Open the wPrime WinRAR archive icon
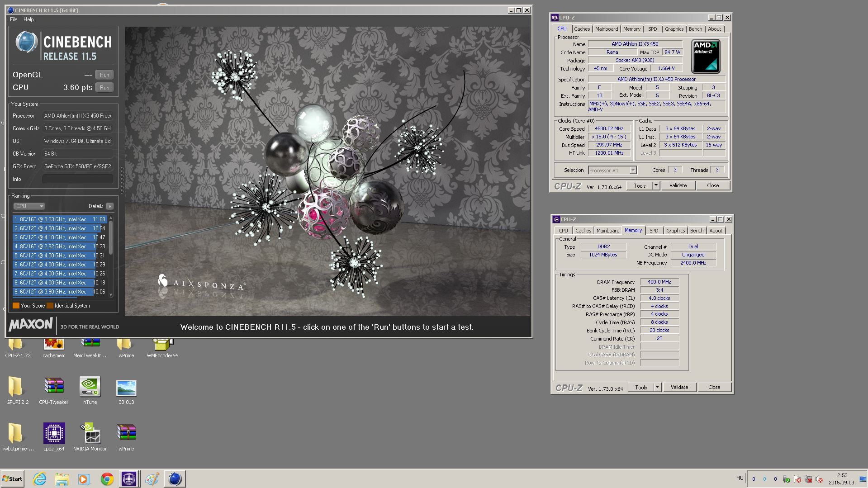The image size is (868, 488). point(126,437)
